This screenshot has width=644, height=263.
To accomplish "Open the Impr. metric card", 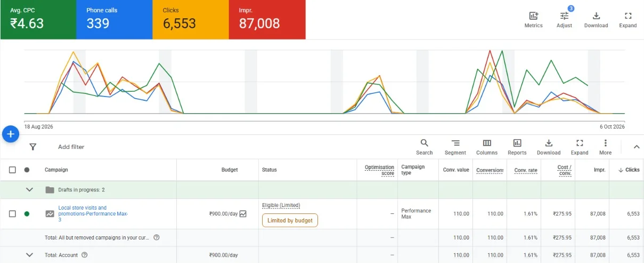I will pos(267,20).
